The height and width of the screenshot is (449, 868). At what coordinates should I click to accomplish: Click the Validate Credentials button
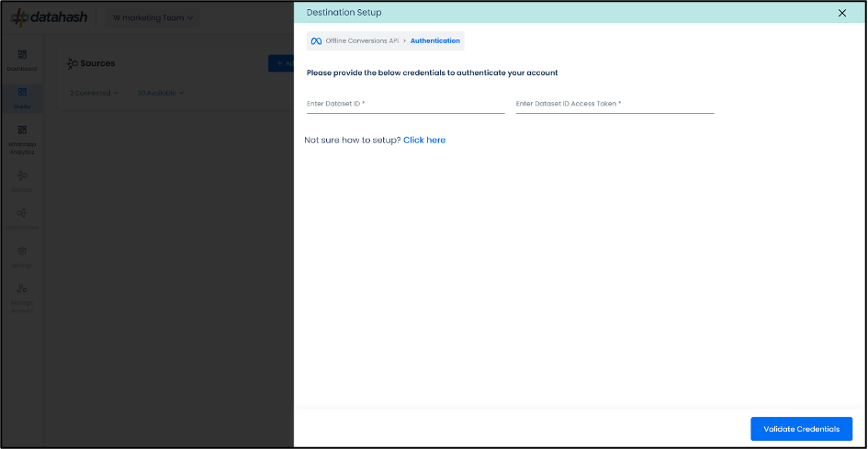tap(801, 429)
